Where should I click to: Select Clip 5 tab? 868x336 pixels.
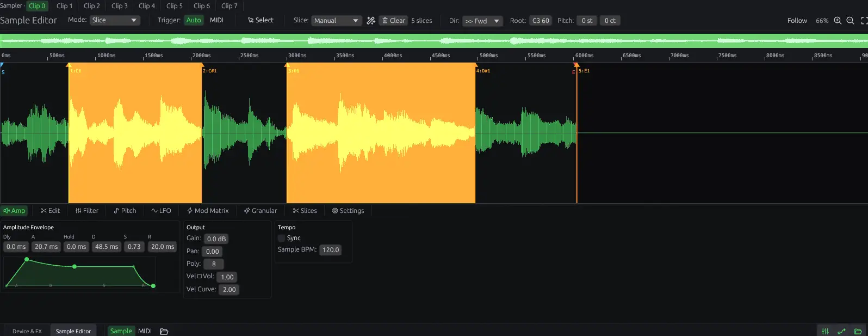[175, 6]
